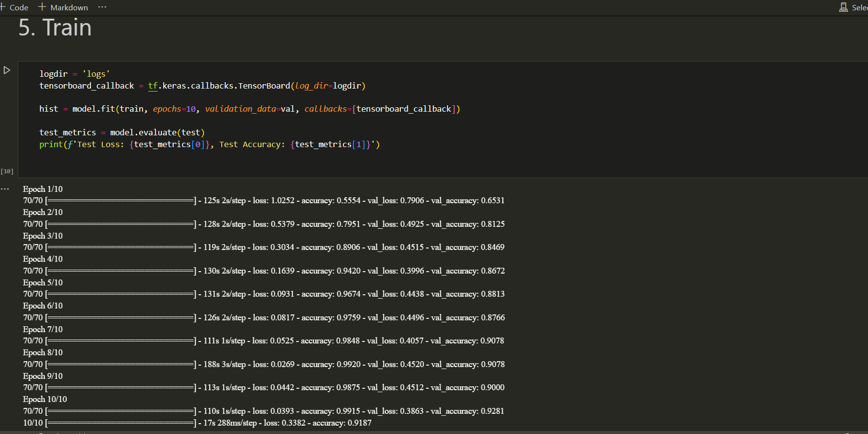Click the output row showing 188s 3s/step
The image size is (868, 434).
[264, 364]
